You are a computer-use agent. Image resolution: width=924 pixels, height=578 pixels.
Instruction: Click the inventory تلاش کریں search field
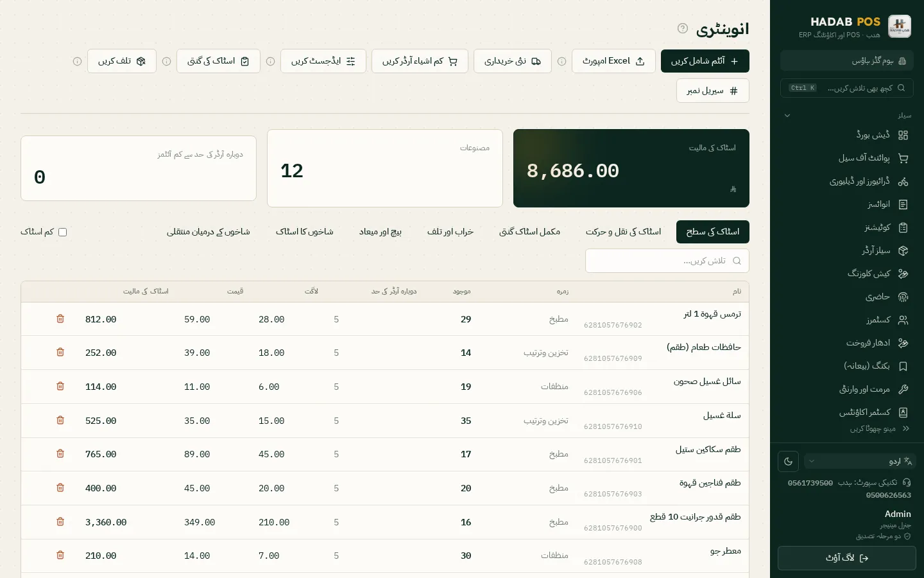tap(667, 261)
